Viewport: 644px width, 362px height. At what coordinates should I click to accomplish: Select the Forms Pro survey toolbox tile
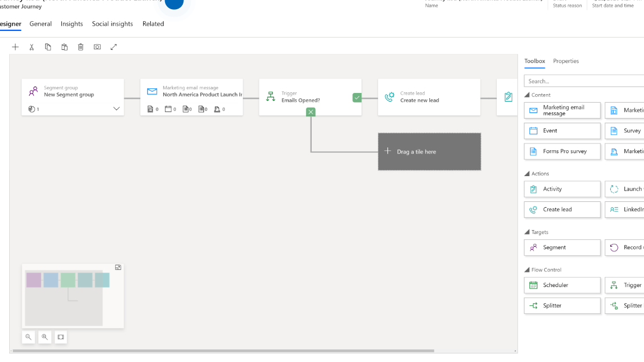(x=562, y=151)
